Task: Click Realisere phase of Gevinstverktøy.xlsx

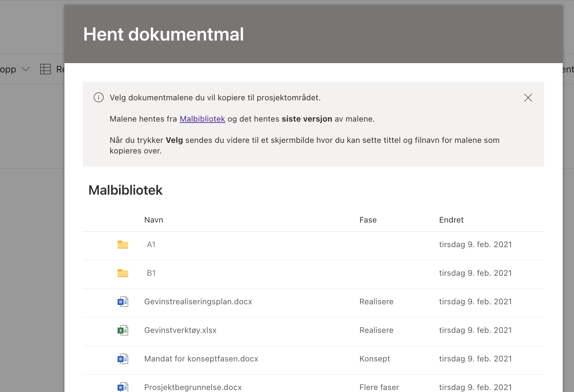Action: (376, 330)
